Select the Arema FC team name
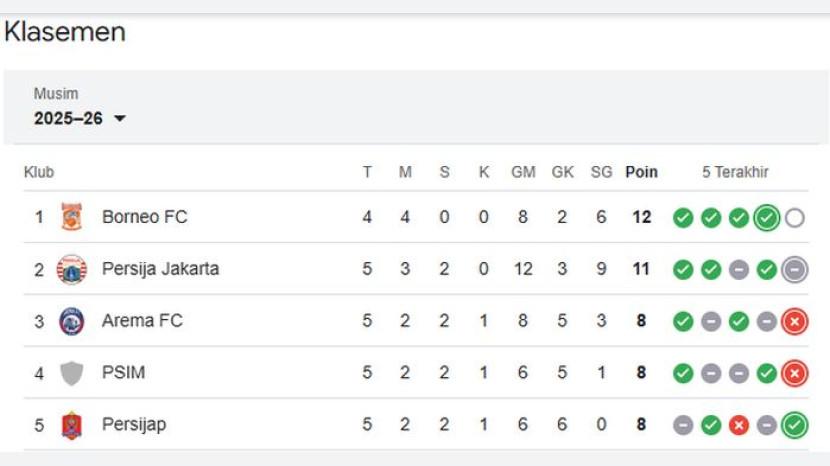Screen dimensions: 830x466 [142, 321]
